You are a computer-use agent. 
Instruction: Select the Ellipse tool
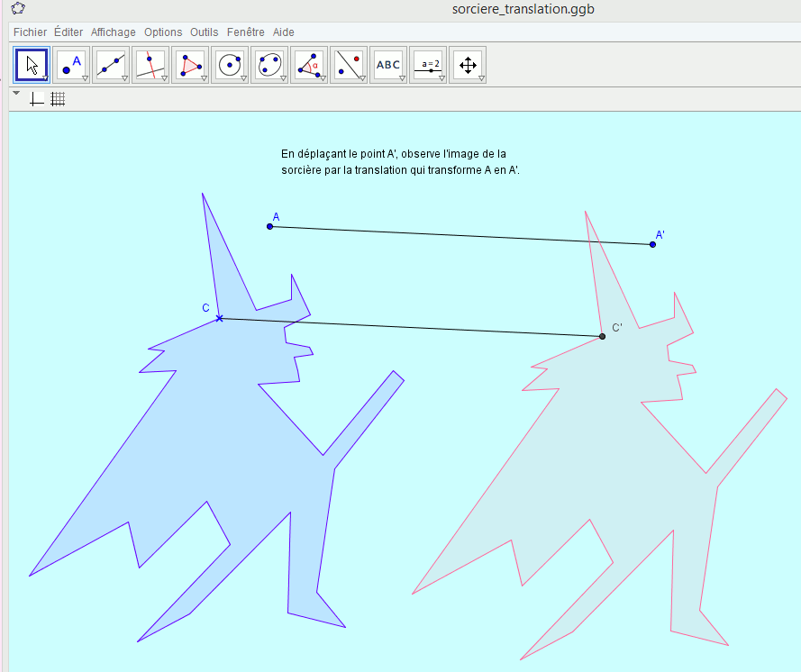tap(268, 64)
